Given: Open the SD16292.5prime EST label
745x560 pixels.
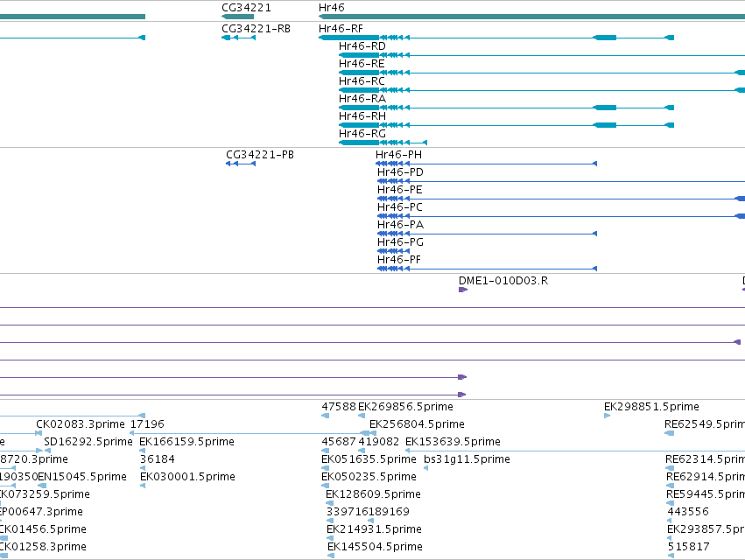Looking at the screenshot, I should click(88, 442).
